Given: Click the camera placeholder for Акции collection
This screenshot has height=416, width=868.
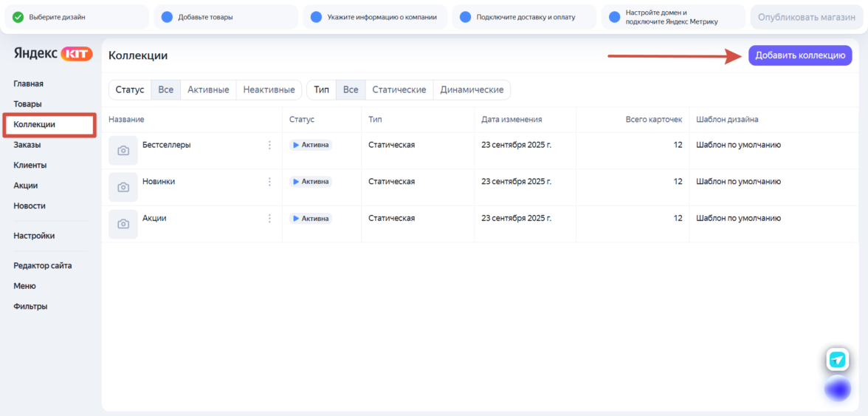Looking at the screenshot, I should click(123, 224).
